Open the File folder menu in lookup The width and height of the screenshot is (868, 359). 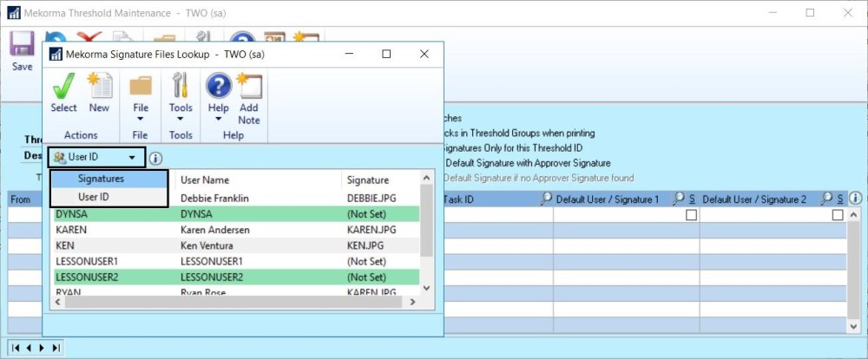[141, 97]
